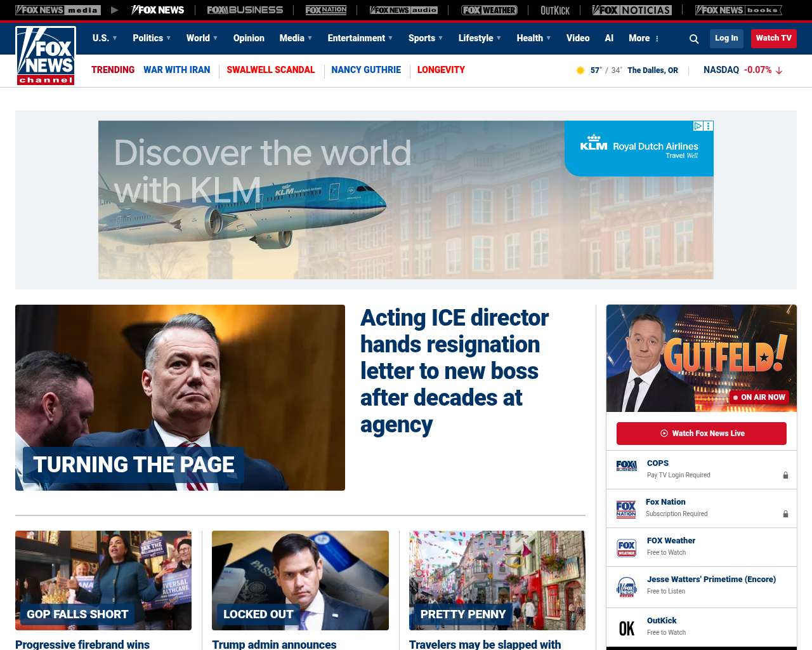Click the Log In button
The width and height of the screenshot is (812, 650).
726,38
